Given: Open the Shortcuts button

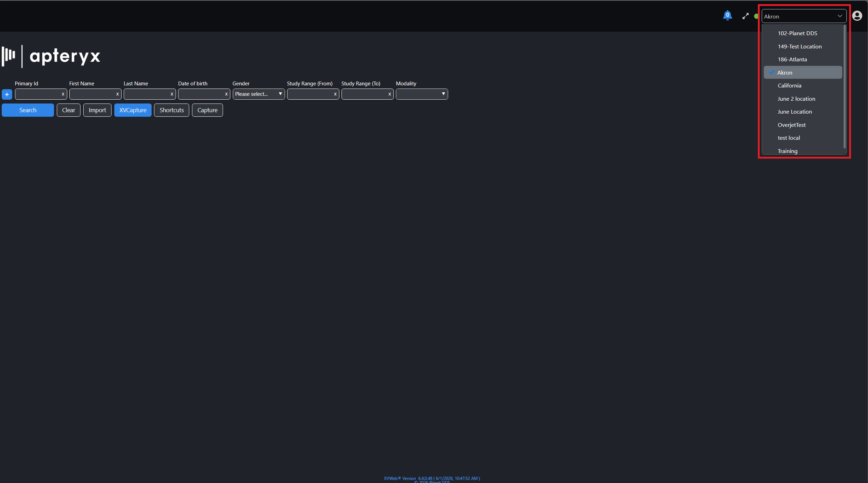Looking at the screenshot, I should (171, 110).
